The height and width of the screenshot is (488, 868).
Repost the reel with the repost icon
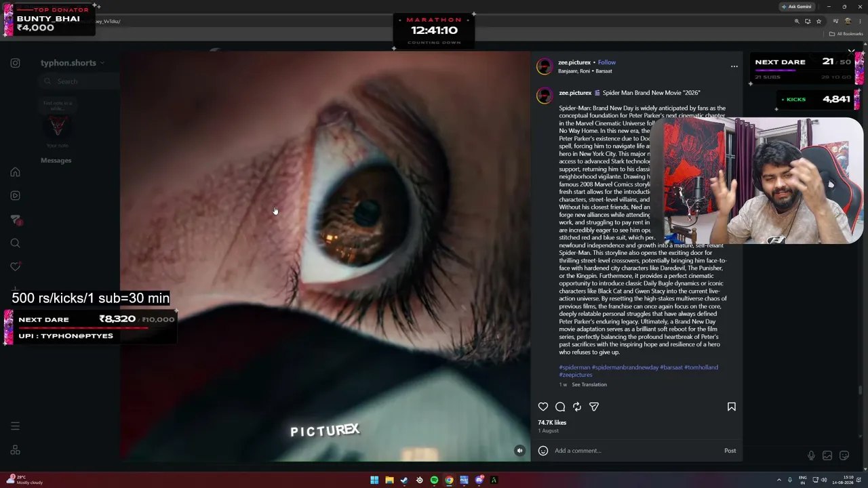coord(577,407)
